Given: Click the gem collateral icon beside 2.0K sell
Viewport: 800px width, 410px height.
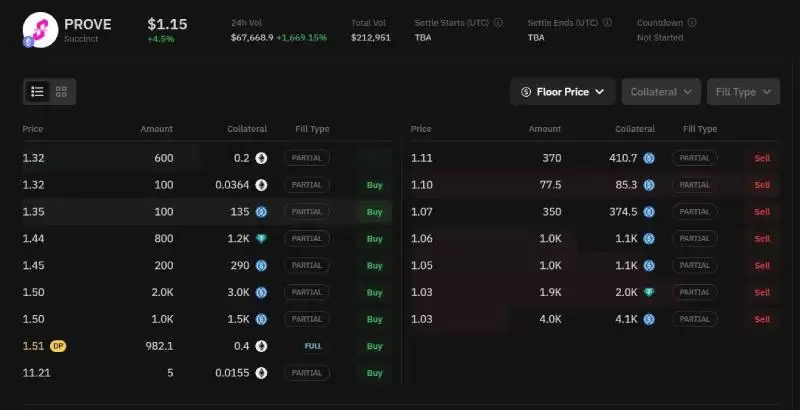Looking at the screenshot, I should tap(648, 292).
